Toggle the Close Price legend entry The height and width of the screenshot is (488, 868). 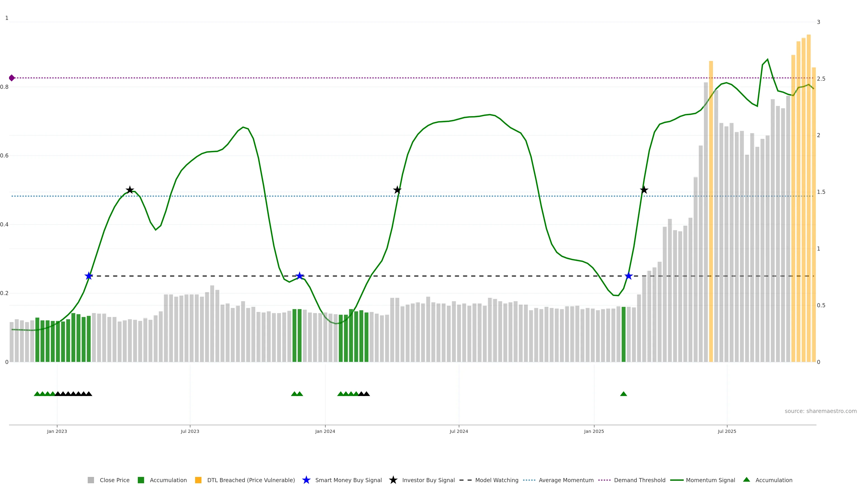pos(114,480)
